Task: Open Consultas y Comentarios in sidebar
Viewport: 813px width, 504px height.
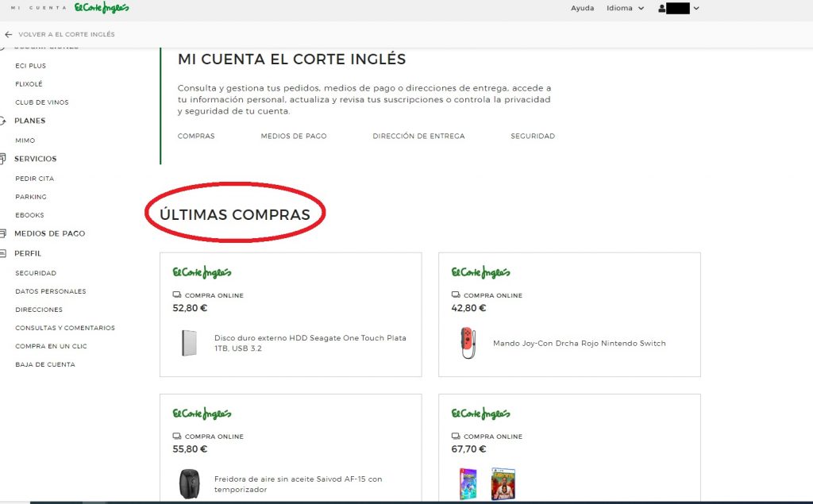Action: pyautogui.click(x=65, y=328)
